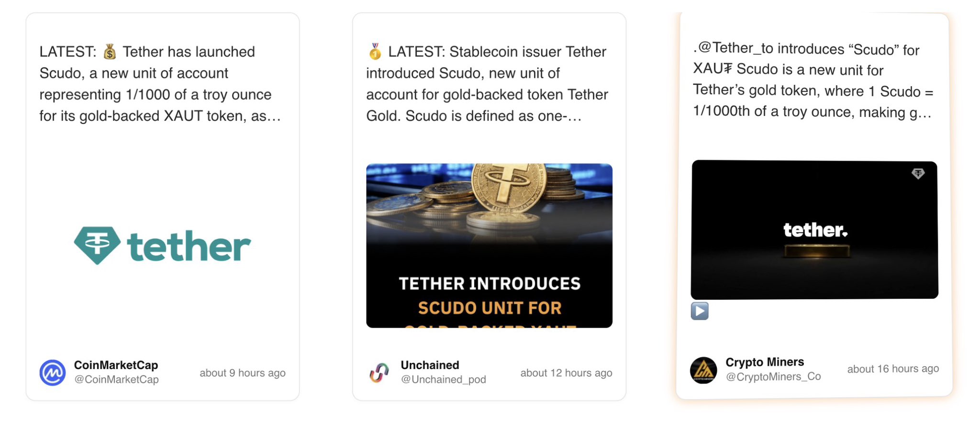980x427 pixels.
Task: Click the Crypto Miners profile avatar
Action: 703,370
